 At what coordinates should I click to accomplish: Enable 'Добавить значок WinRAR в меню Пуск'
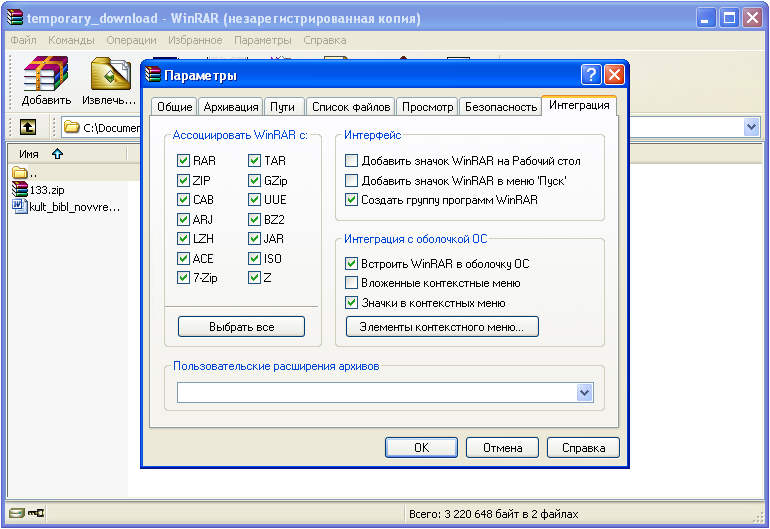[x=351, y=180]
